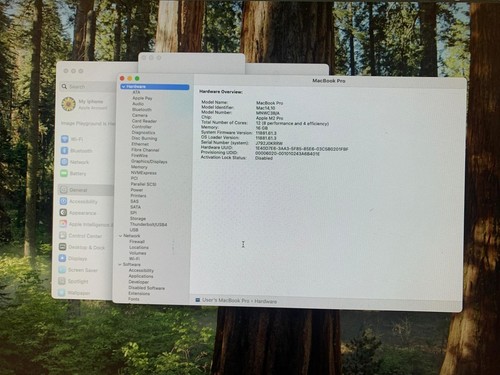This screenshot has width=500, height=375.
Task: Open the Appearance settings icon
Action: 63,212
